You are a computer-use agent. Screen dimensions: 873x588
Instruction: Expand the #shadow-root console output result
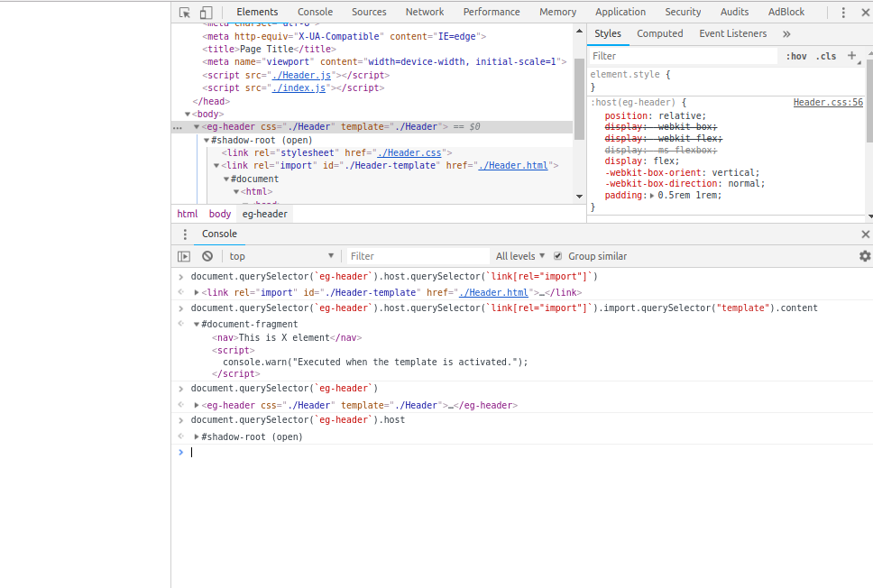coord(197,437)
